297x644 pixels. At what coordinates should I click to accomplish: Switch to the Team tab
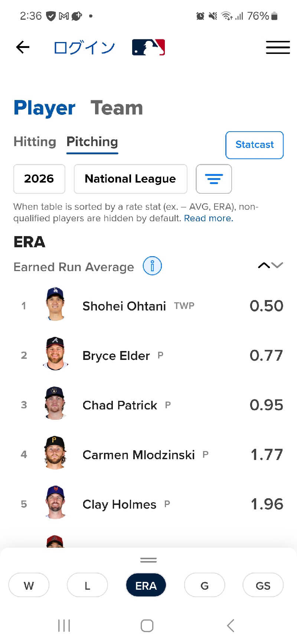pos(117,108)
